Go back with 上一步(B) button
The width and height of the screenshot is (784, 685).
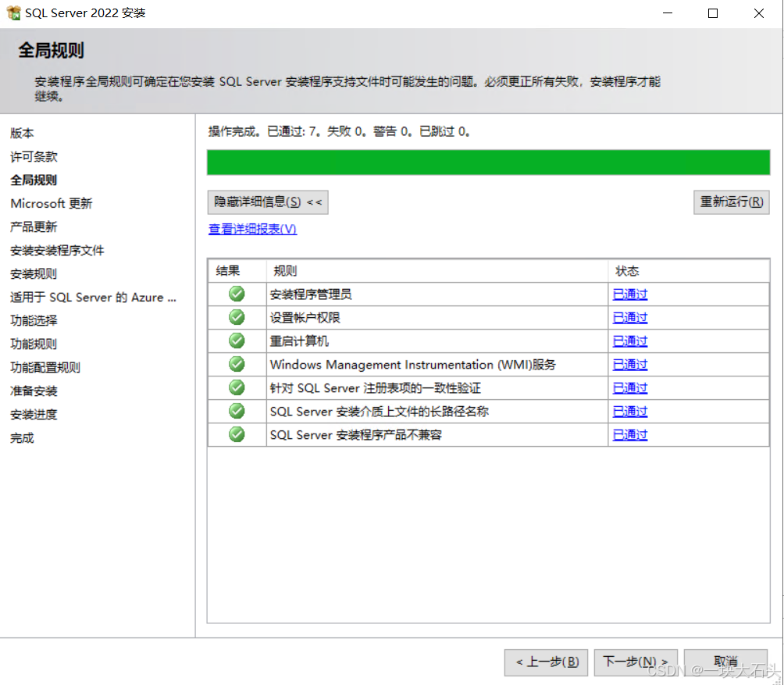pos(546,662)
